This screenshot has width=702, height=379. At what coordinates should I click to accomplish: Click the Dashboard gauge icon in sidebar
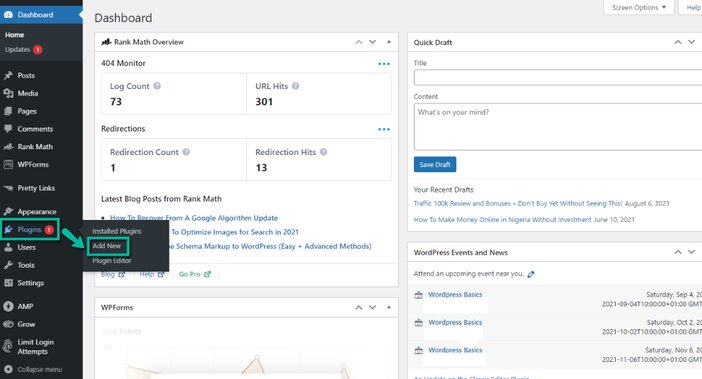[x=8, y=15]
